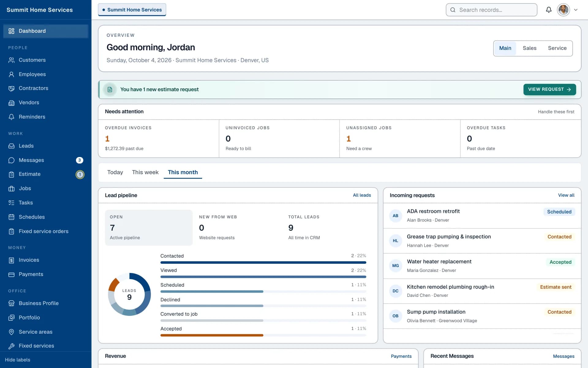Open Messages link in Recent Messages
588x368 pixels.
[x=563, y=356]
